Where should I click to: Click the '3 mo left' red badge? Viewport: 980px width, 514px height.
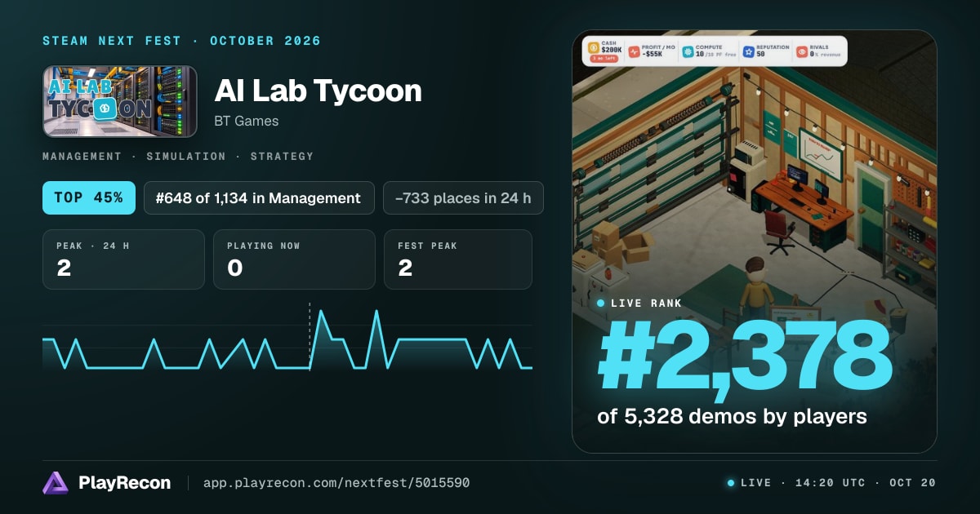(604, 58)
